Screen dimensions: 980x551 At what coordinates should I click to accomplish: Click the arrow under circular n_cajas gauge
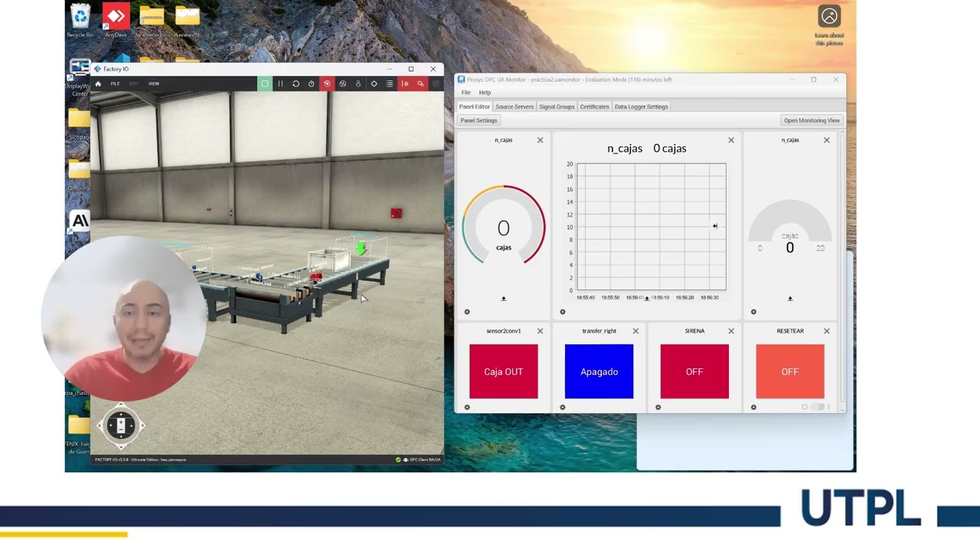(x=504, y=298)
